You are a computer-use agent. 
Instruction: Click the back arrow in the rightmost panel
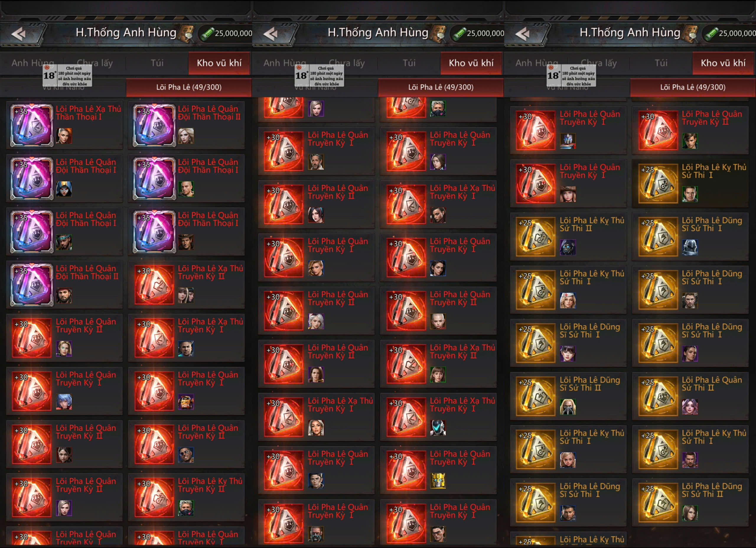tap(523, 33)
